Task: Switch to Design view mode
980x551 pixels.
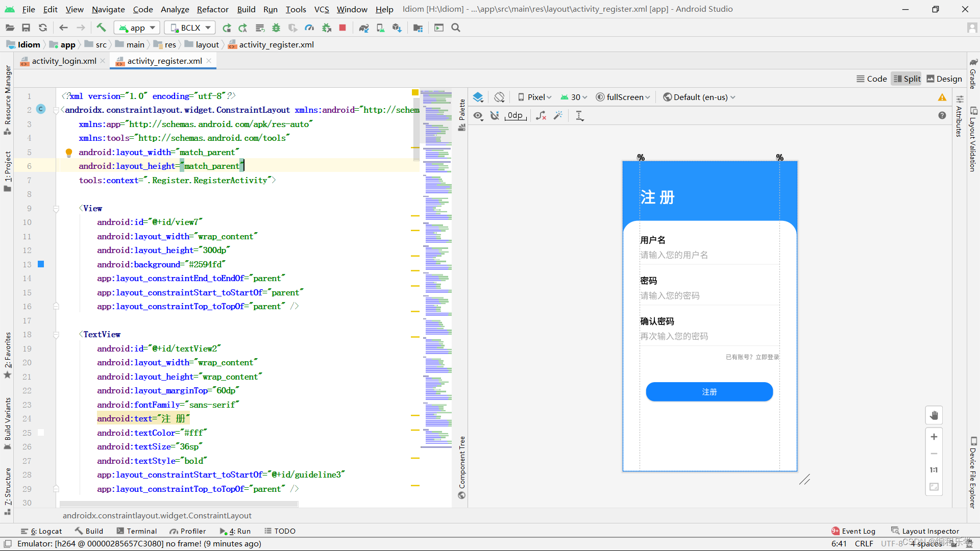Action: coord(944,79)
